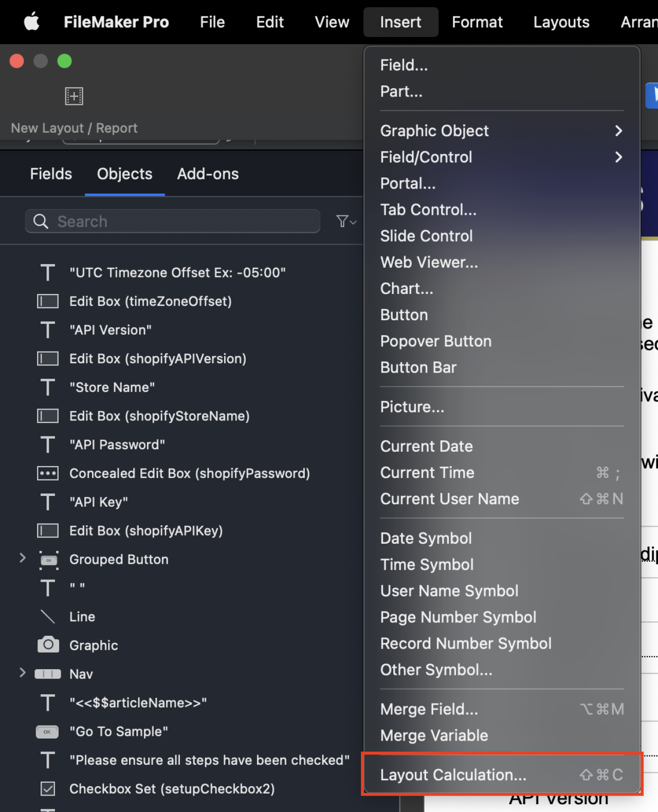Switch to the Fields tab
658x812 pixels.
pos(51,174)
